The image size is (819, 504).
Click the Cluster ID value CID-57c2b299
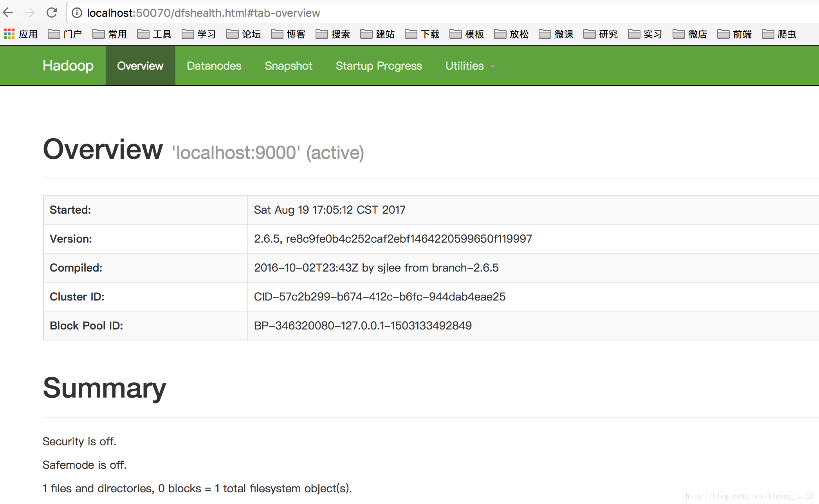380,297
